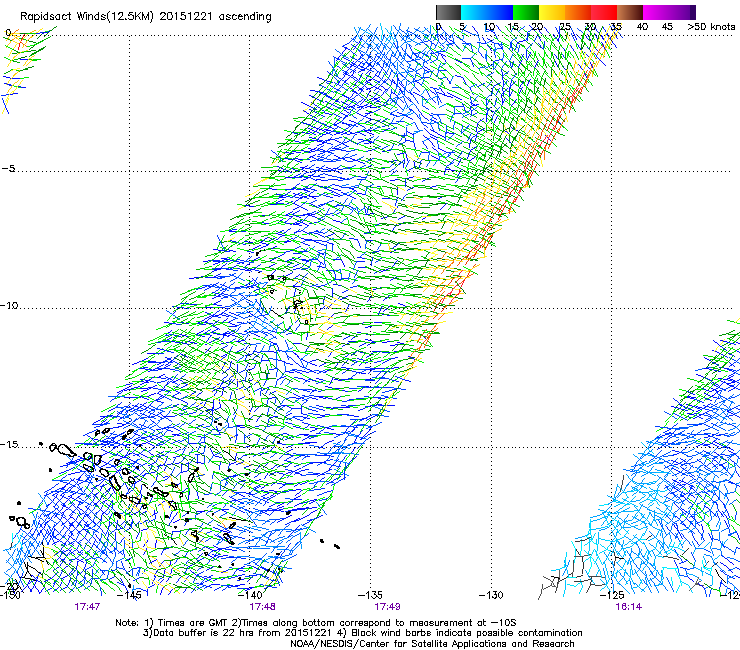Click the '-125' longitude axis label
Viewport: 740px width, 650px height.
click(x=612, y=595)
